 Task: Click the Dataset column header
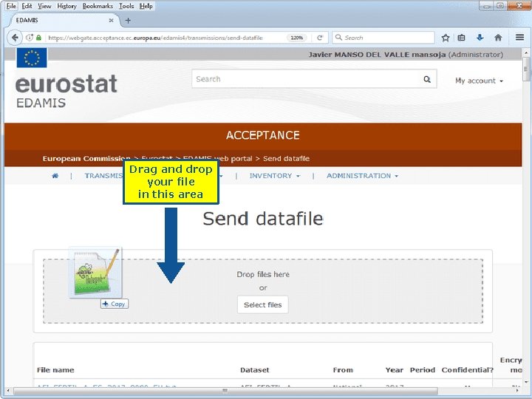click(x=254, y=370)
